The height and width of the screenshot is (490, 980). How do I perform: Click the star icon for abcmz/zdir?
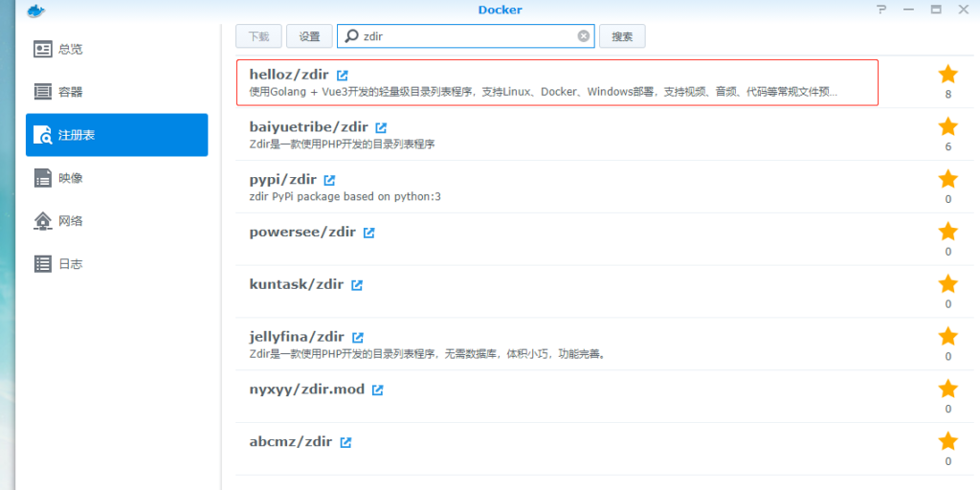click(948, 442)
